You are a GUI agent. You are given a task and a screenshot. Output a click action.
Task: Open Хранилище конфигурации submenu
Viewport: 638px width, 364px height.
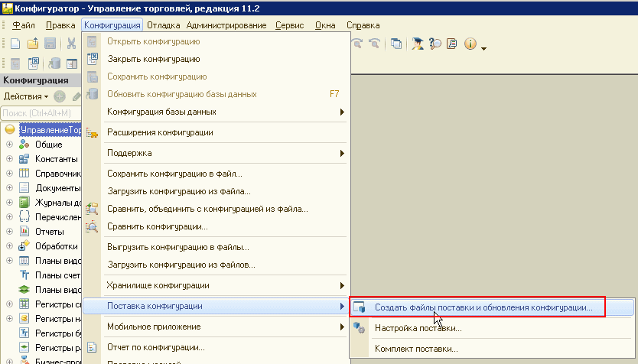(216, 285)
